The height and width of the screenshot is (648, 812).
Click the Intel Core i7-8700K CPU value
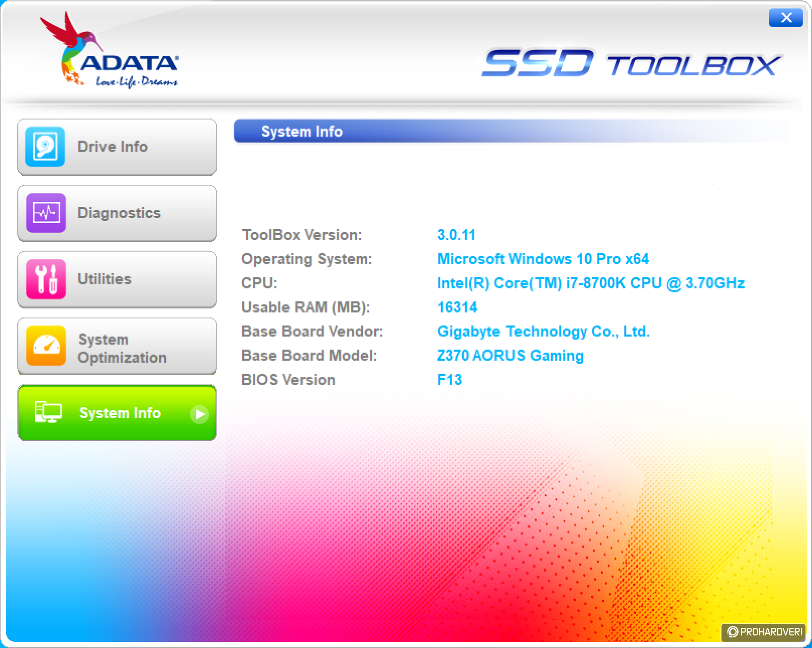(591, 283)
